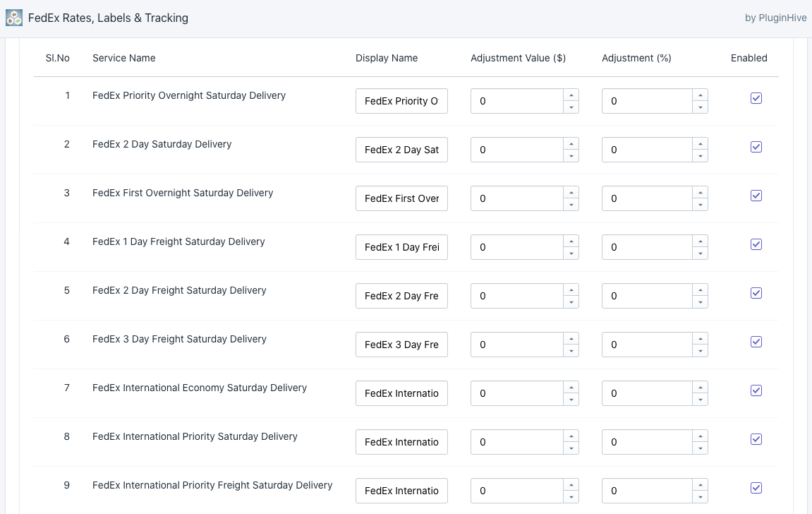Decrease percent adjustment for 1 Day Freight Saturday
This screenshot has width=812, height=514.
(x=700, y=253)
